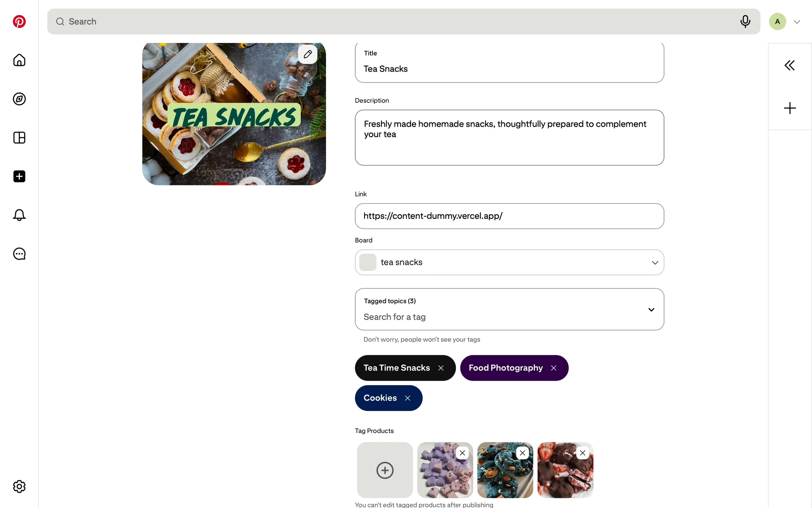The width and height of the screenshot is (812, 508).
Task: Open the messages chat bubble icon
Action: tap(19, 254)
